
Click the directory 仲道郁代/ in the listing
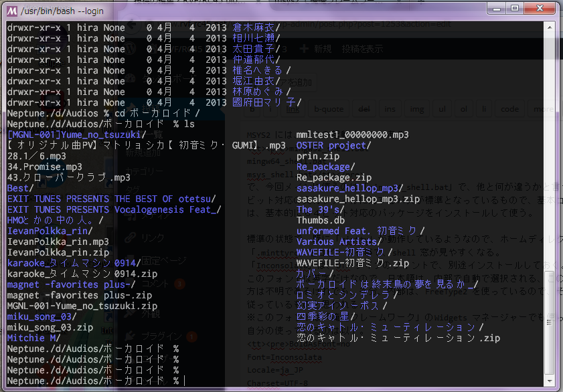[x=256, y=60]
